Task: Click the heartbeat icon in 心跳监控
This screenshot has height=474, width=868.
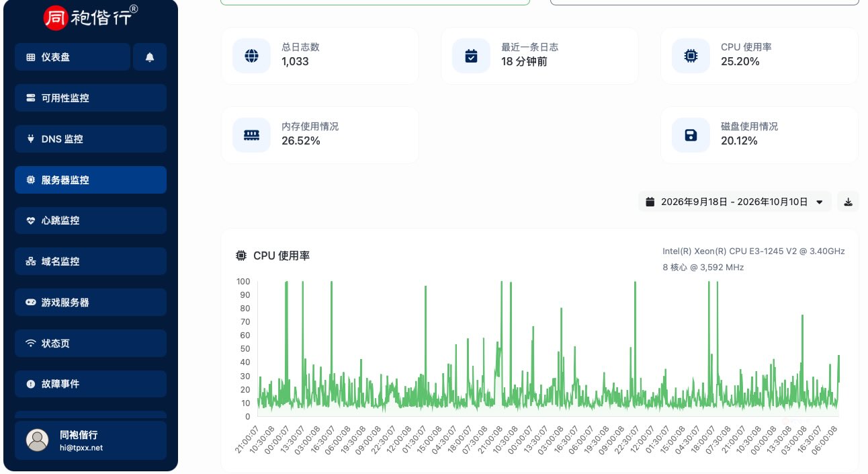Action: click(x=31, y=221)
